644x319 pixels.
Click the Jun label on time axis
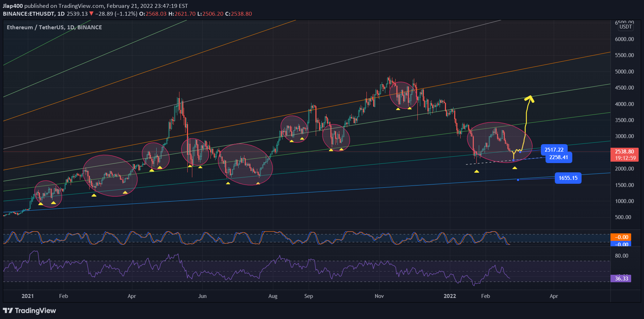[202, 296]
